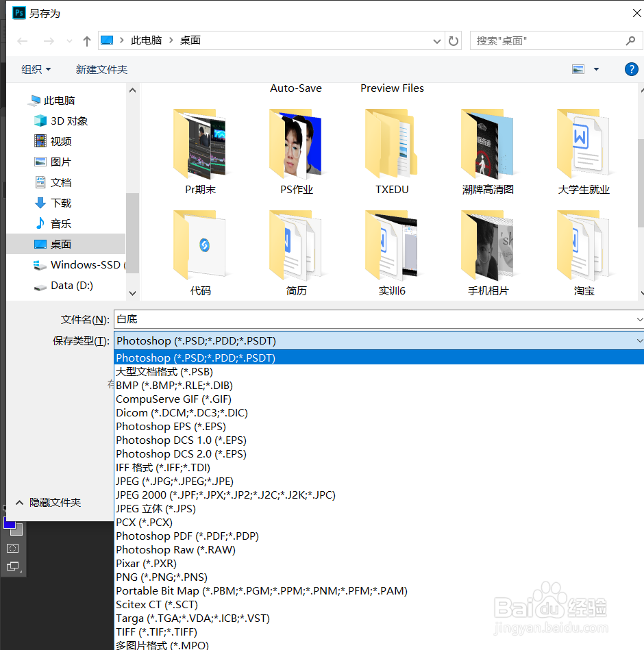Choose Photoshop PDF format

tap(379, 536)
